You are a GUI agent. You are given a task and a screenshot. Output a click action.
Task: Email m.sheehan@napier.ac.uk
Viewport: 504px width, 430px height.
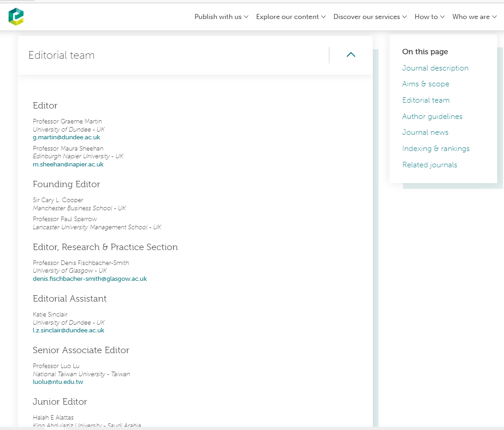68,165
